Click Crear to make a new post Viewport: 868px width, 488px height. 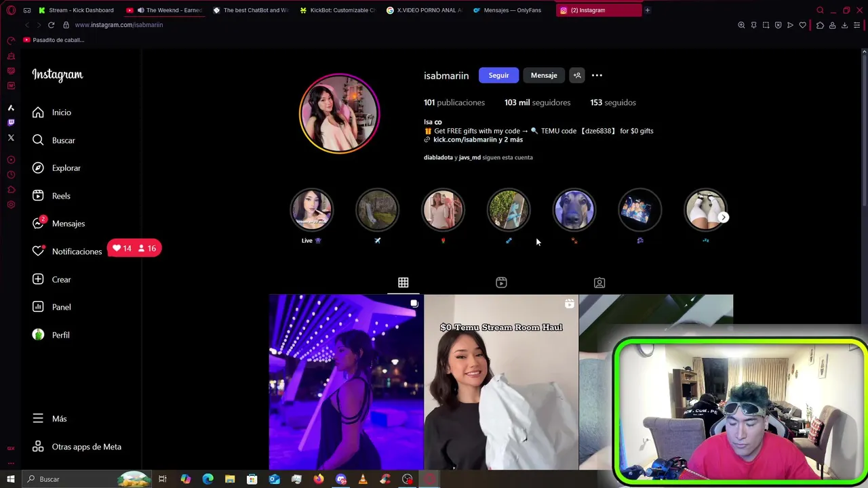(x=52, y=279)
